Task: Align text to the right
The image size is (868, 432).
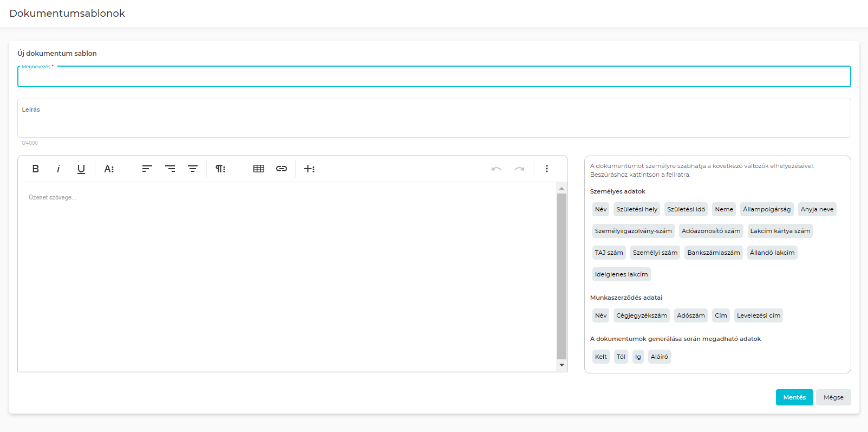Action: 170,169
